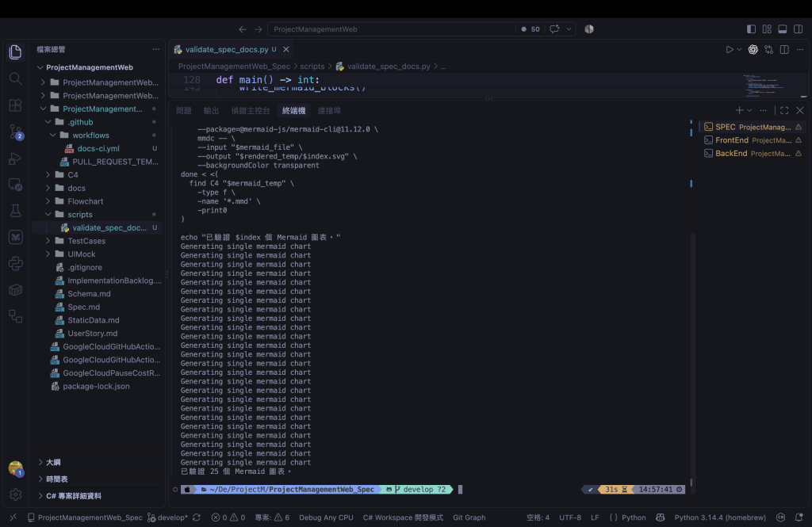Switch to the 輸出 panel tab
This screenshot has height=527, width=812.
click(x=211, y=111)
